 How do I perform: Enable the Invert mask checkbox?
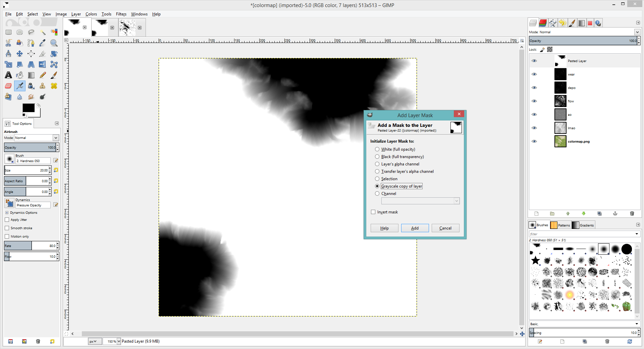[x=373, y=212]
